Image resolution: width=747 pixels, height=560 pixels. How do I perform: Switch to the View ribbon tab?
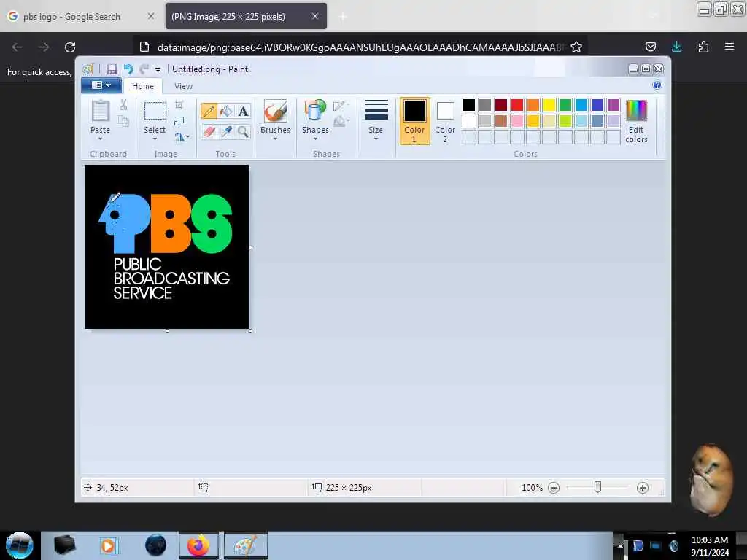pyautogui.click(x=183, y=86)
